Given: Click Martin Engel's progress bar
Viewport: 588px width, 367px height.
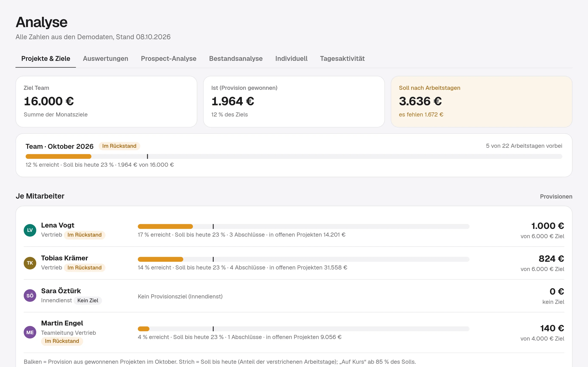Looking at the screenshot, I should coord(303,329).
